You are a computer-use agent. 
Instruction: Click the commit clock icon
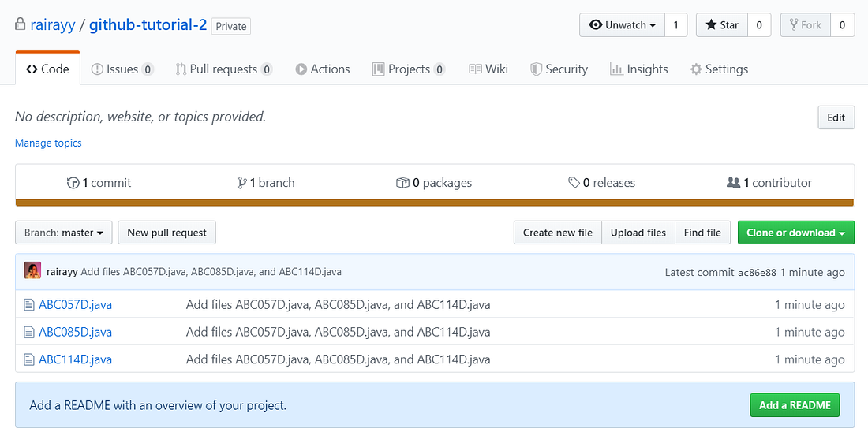tap(73, 183)
